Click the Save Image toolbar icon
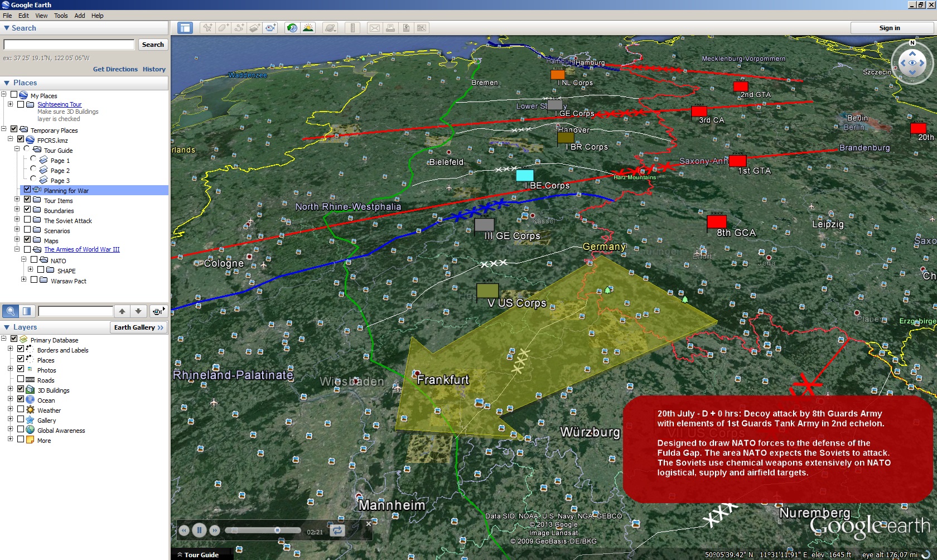 click(x=406, y=28)
